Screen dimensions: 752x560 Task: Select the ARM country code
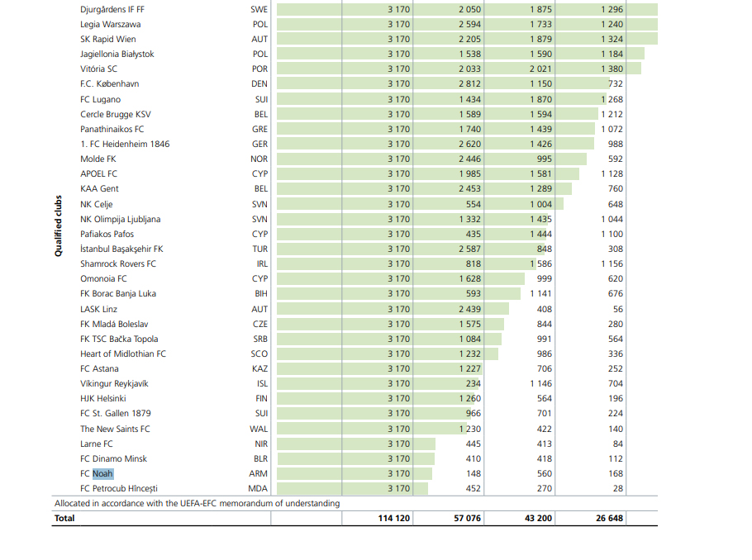[259, 474]
